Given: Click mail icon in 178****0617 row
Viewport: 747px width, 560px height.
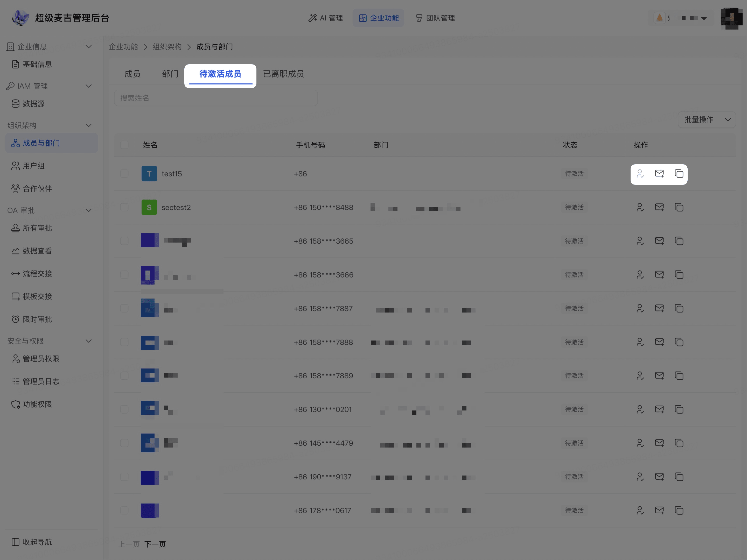Looking at the screenshot, I should (x=659, y=511).
